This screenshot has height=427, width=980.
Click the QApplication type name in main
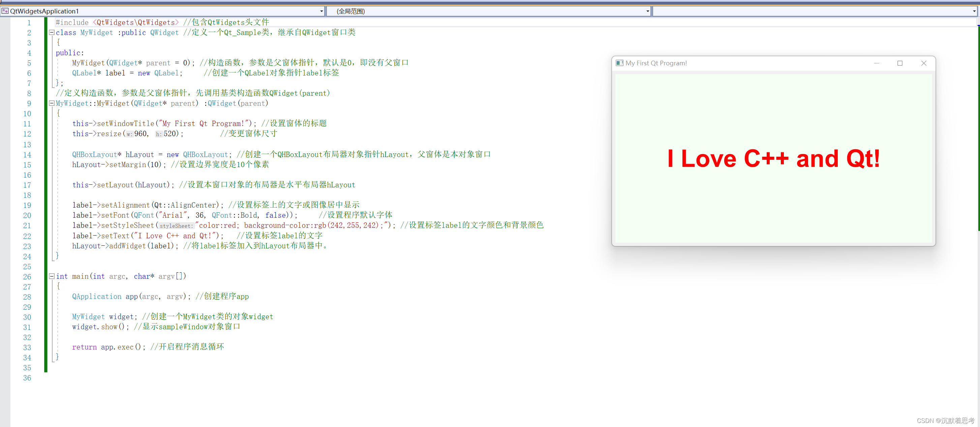tap(97, 297)
